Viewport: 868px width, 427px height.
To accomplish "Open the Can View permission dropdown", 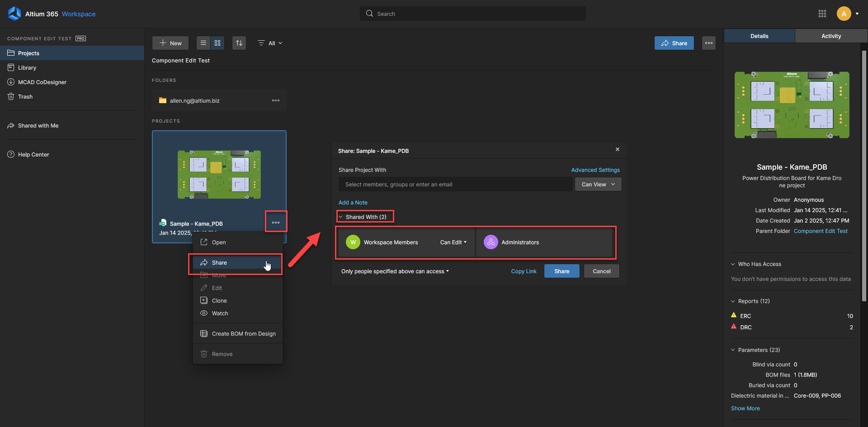I will coord(598,184).
